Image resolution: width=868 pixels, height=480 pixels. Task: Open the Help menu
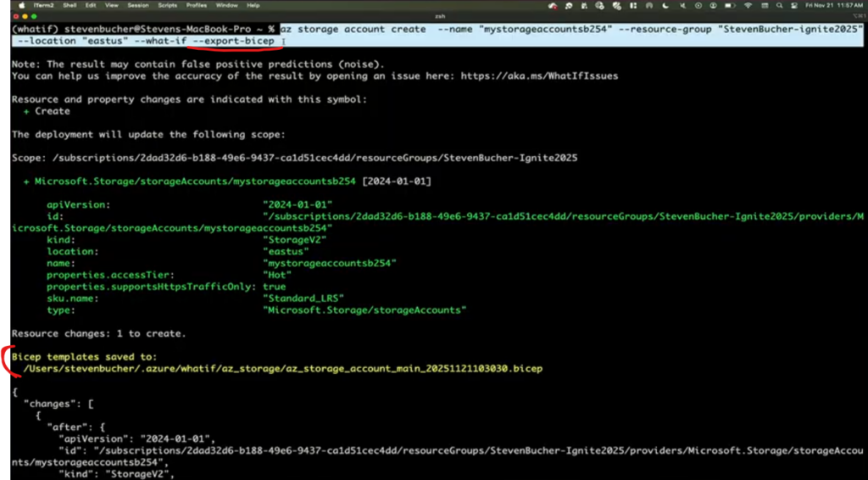click(x=253, y=5)
